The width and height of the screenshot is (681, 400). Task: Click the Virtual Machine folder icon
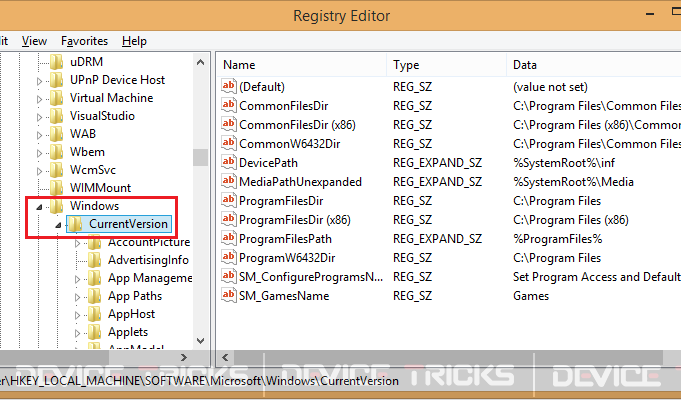pos(56,98)
